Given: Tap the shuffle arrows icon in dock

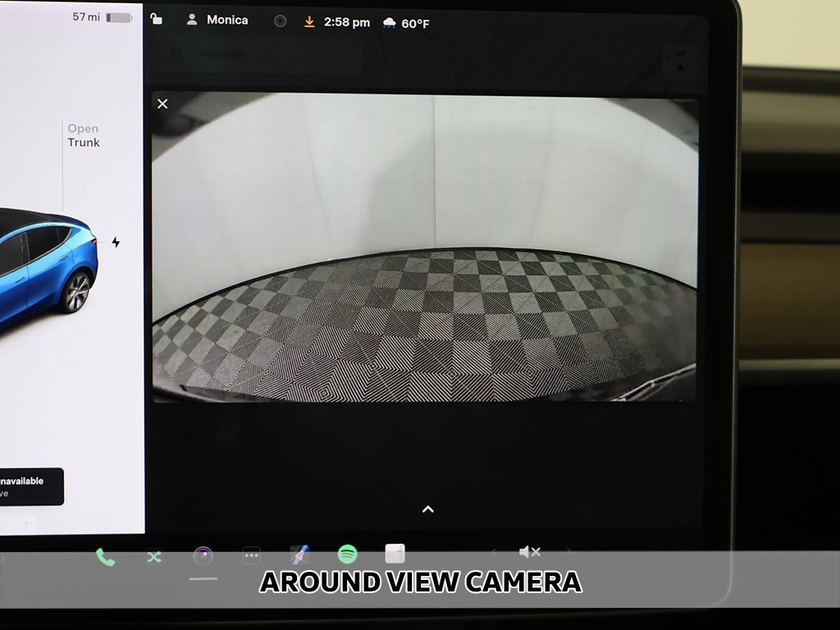Looking at the screenshot, I should (154, 557).
